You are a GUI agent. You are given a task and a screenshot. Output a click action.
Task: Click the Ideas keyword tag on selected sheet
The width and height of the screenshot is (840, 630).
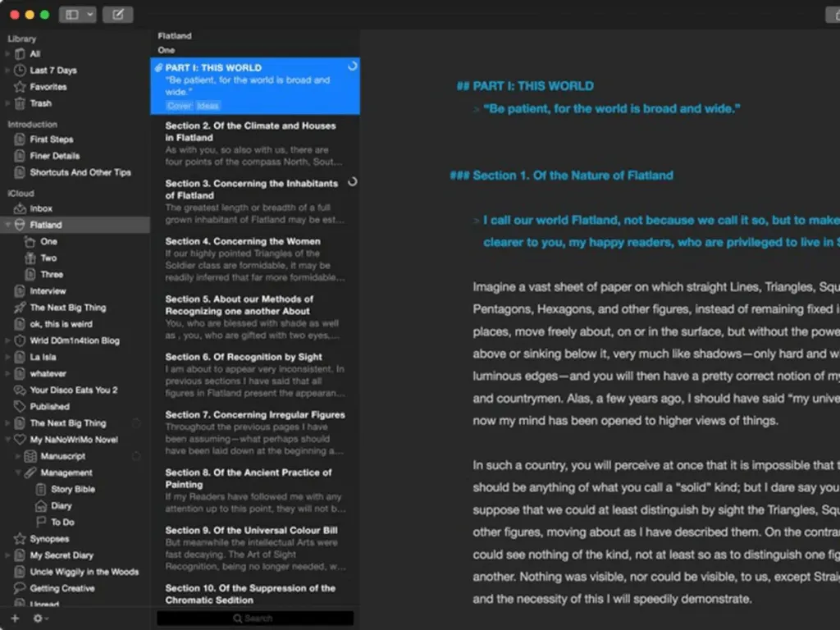[208, 106]
